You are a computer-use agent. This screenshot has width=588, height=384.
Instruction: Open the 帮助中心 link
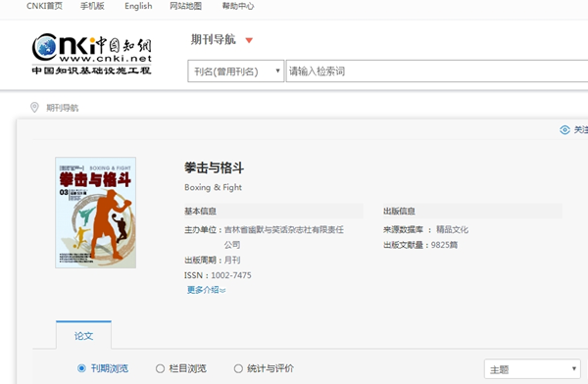[238, 6]
